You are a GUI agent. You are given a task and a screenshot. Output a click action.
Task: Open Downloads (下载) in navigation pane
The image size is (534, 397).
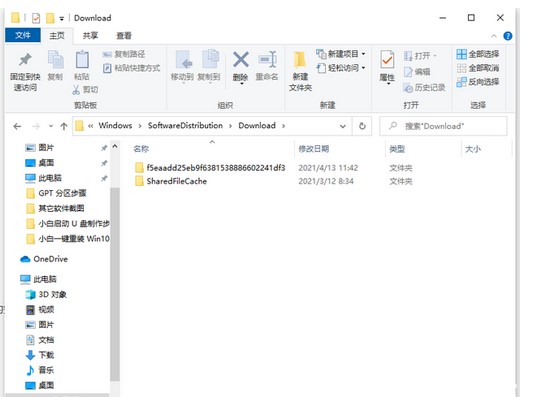click(40, 355)
